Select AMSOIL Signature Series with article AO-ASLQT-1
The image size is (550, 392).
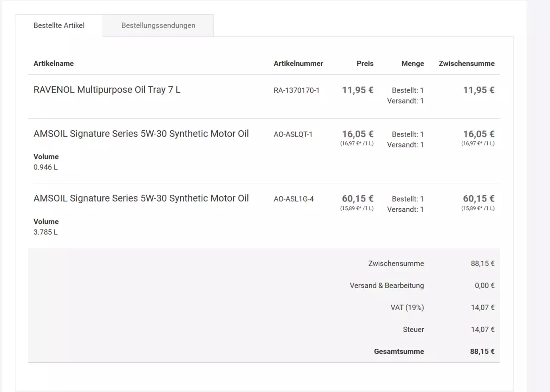point(141,134)
